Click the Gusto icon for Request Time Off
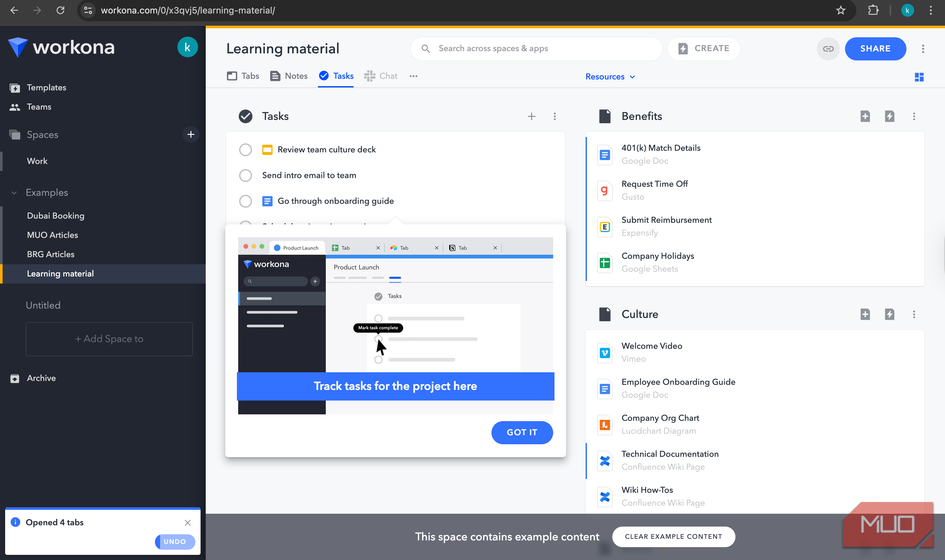Image resolution: width=945 pixels, height=560 pixels. pyautogui.click(x=604, y=191)
